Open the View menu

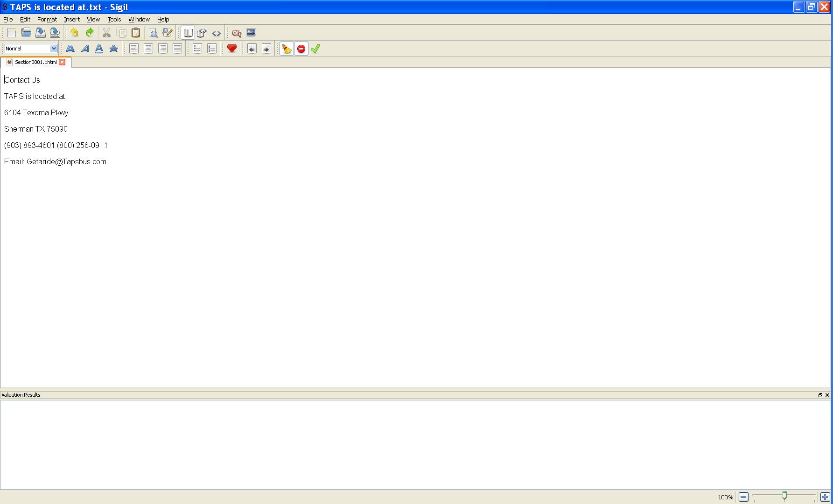[x=93, y=20]
